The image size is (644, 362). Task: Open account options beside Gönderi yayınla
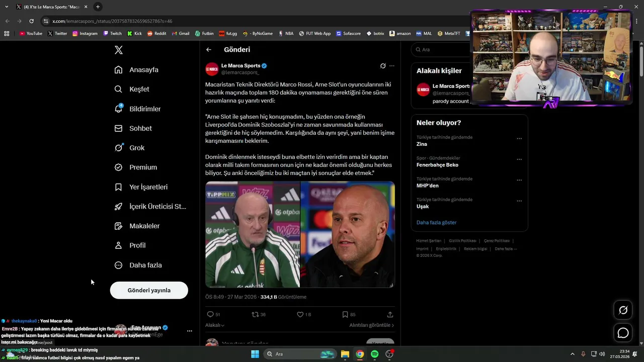pos(190,331)
